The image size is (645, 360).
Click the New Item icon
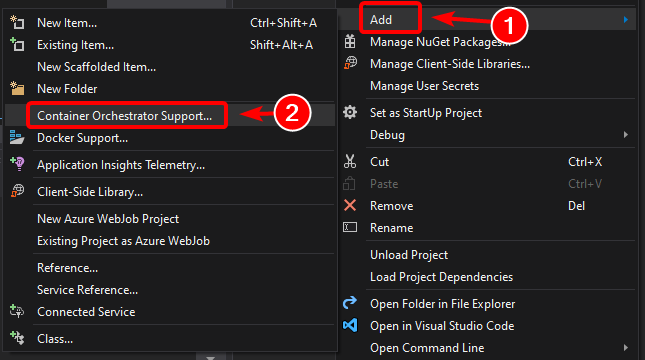coord(17,22)
